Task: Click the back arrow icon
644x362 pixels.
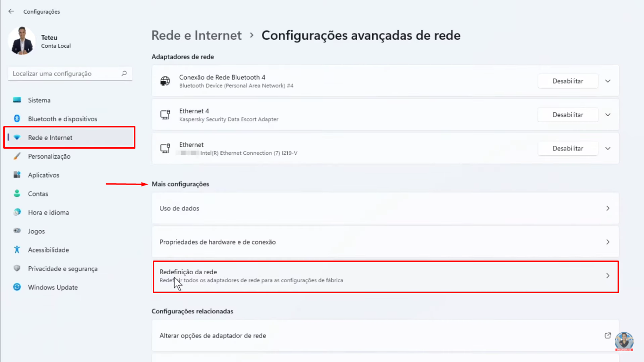Action: pyautogui.click(x=11, y=11)
